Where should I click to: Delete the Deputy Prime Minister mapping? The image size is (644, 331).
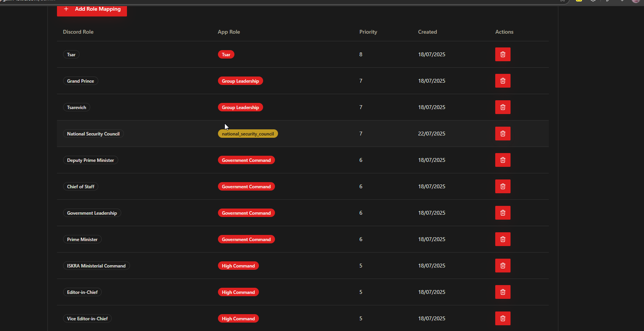click(x=503, y=160)
